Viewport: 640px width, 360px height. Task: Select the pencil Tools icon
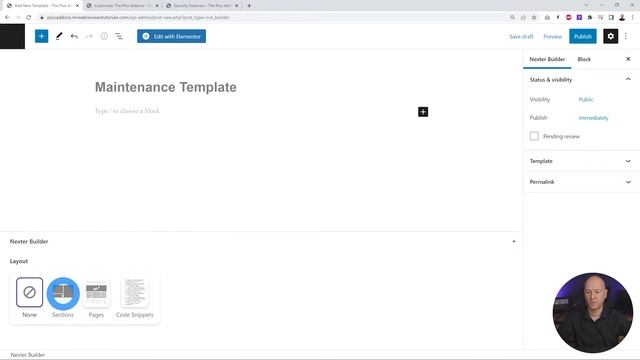tap(59, 36)
